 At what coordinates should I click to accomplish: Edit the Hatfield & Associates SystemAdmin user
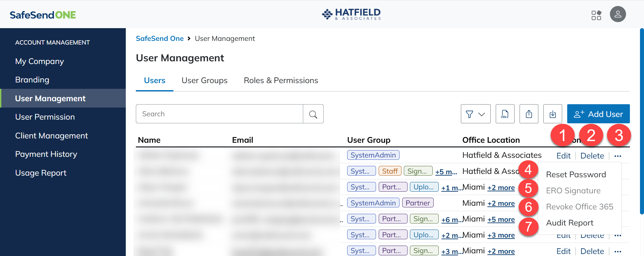pos(563,156)
